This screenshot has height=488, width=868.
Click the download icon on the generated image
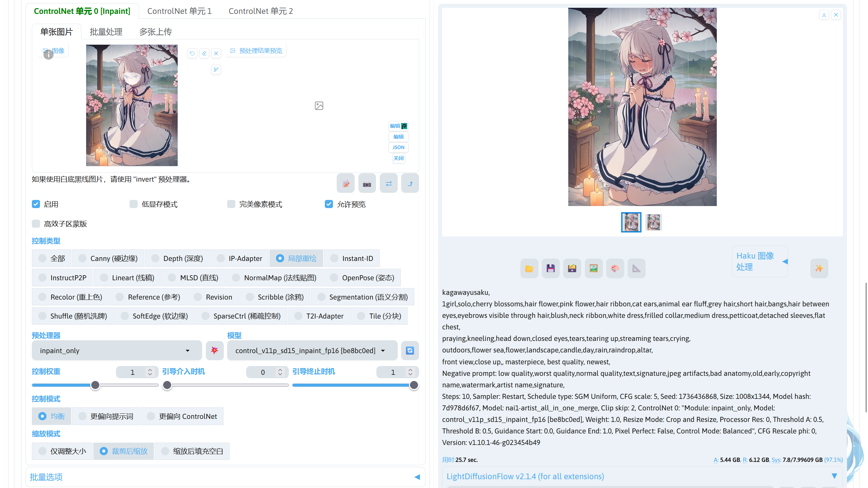pyautogui.click(x=824, y=15)
